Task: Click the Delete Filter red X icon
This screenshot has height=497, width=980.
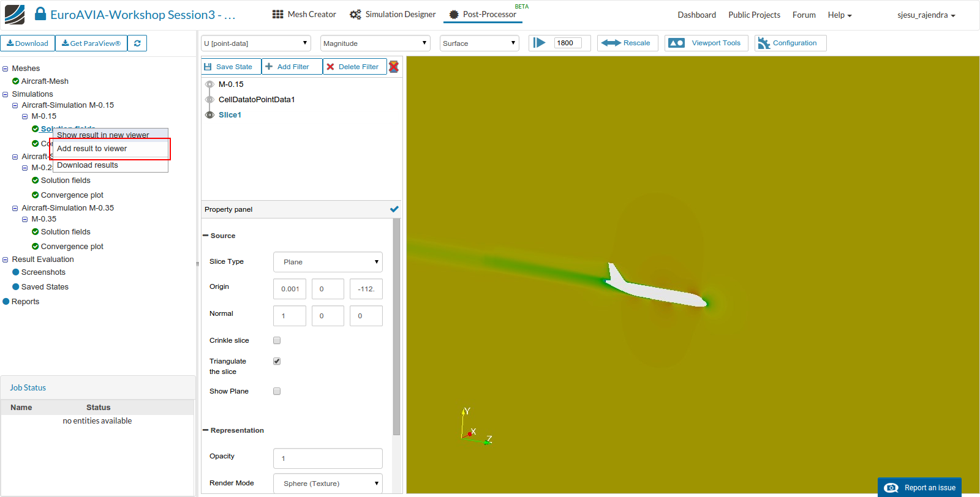Action: (x=331, y=67)
